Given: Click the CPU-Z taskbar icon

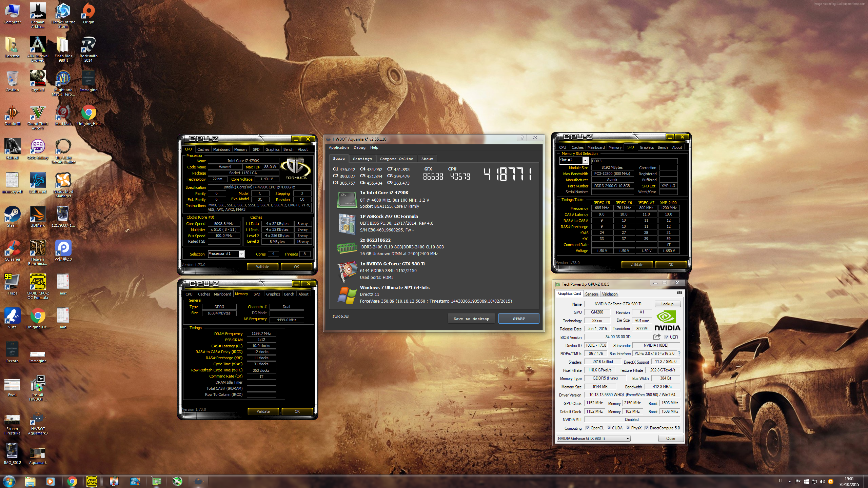Looking at the screenshot, I should [x=92, y=481].
